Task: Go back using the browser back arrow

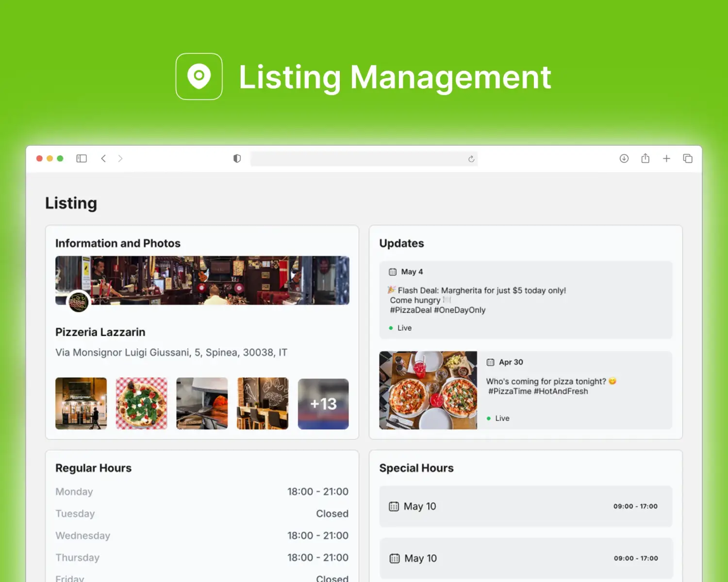Action: (x=103, y=159)
